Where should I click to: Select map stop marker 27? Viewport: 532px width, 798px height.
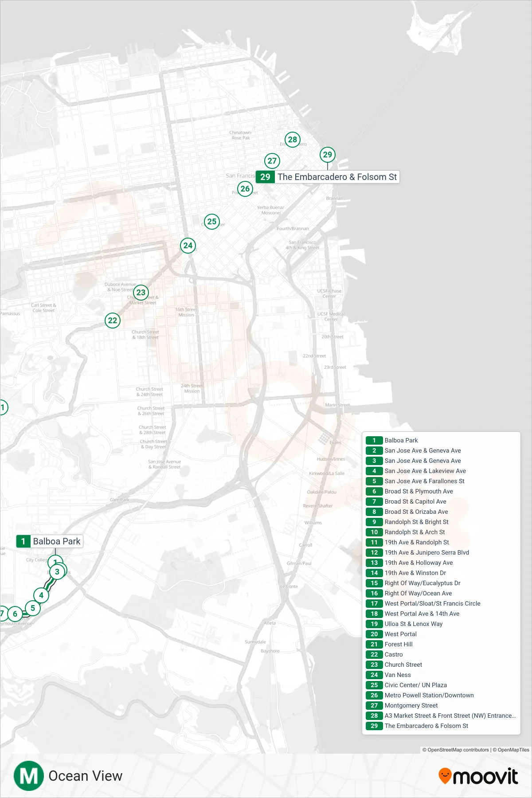[272, 161]
